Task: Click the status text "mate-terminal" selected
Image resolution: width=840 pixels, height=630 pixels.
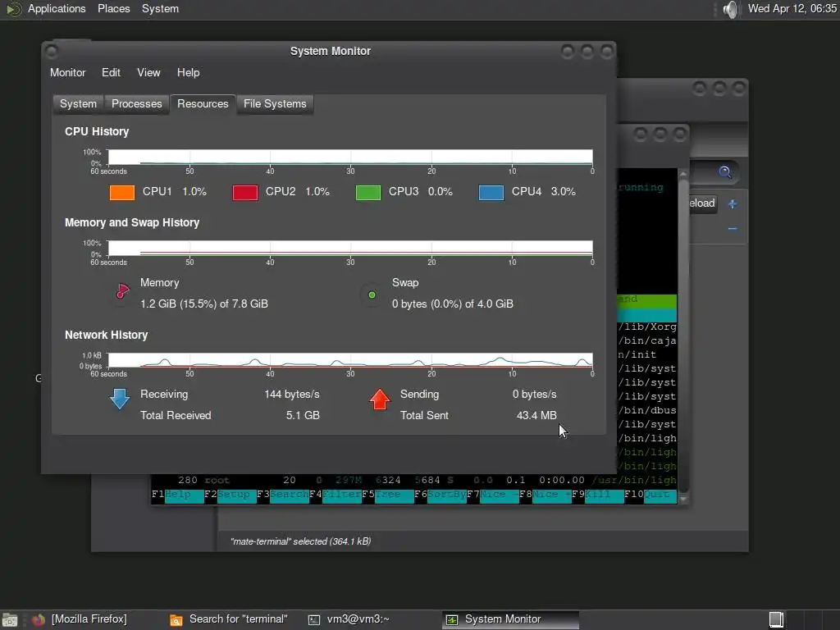Action: 300,541
